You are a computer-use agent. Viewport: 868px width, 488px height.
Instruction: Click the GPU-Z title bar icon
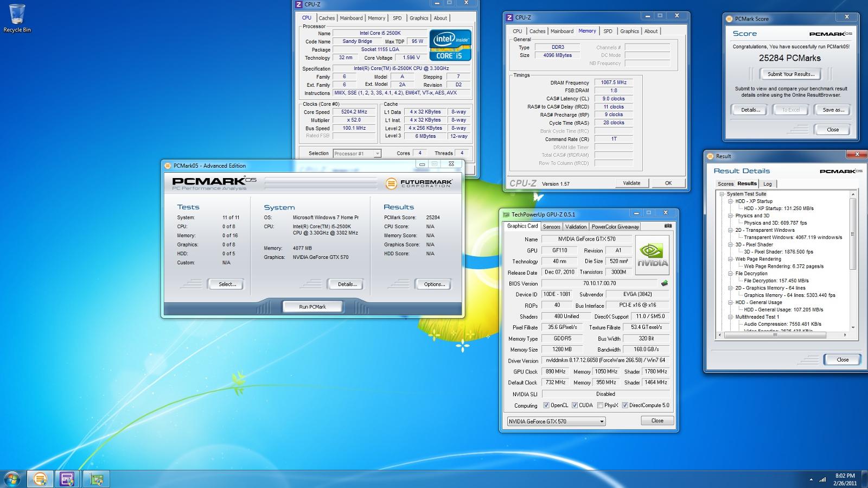507,214
